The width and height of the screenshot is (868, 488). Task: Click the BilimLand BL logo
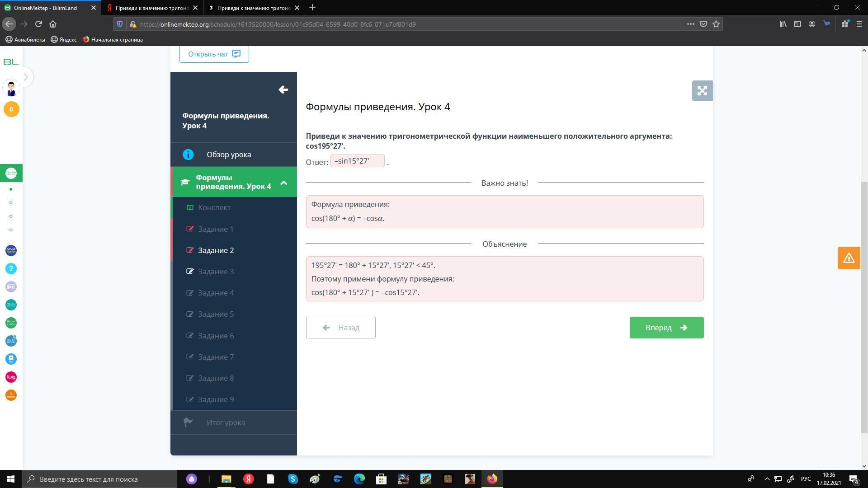coord(11,62)
